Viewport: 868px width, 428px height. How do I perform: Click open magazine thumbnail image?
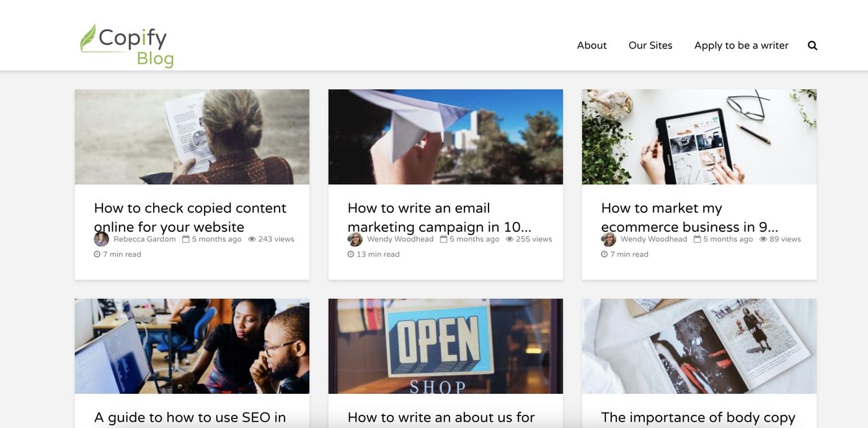pos(699,346)
